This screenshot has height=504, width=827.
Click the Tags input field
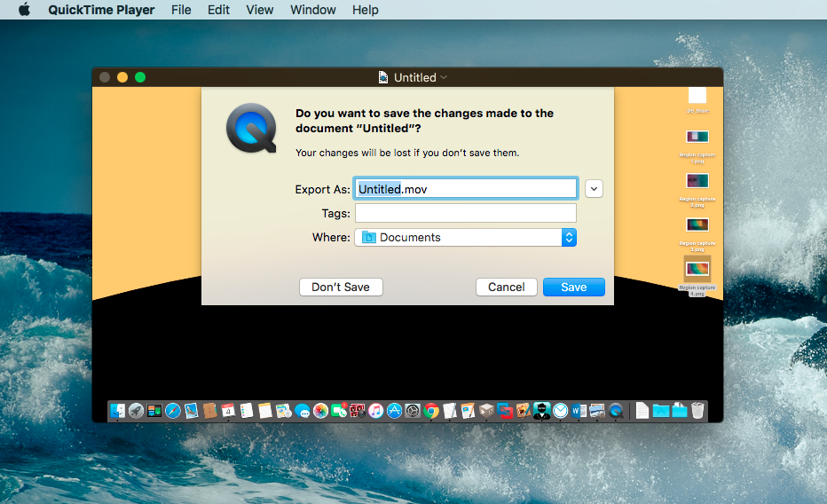[466, 213]
